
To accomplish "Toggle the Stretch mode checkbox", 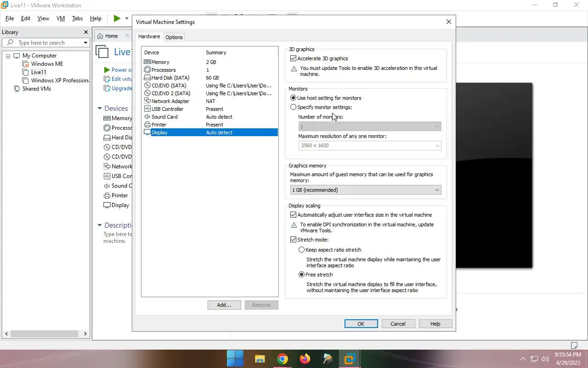I will (293, 240).
